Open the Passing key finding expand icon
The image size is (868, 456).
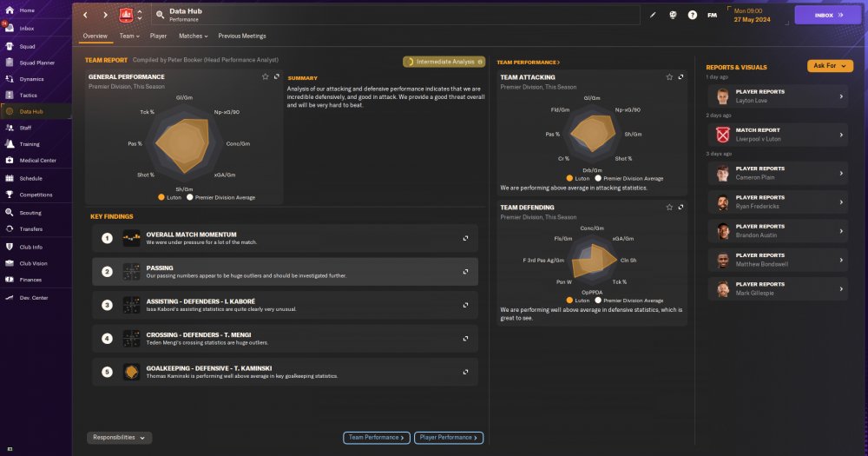pyautogui.click(x=465, y=272)
